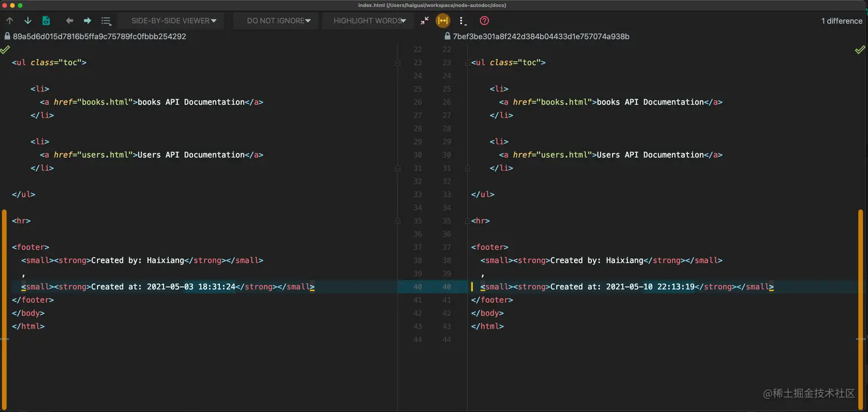Collapse the ul fold marker on line 23 in the left gutter
This screenshot has height=412, width=868.
coord(397,63)
